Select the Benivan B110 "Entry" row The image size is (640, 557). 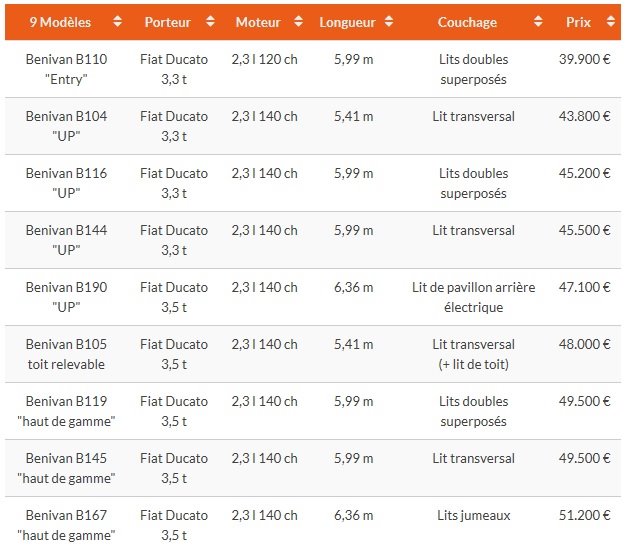tap(313, 69)
